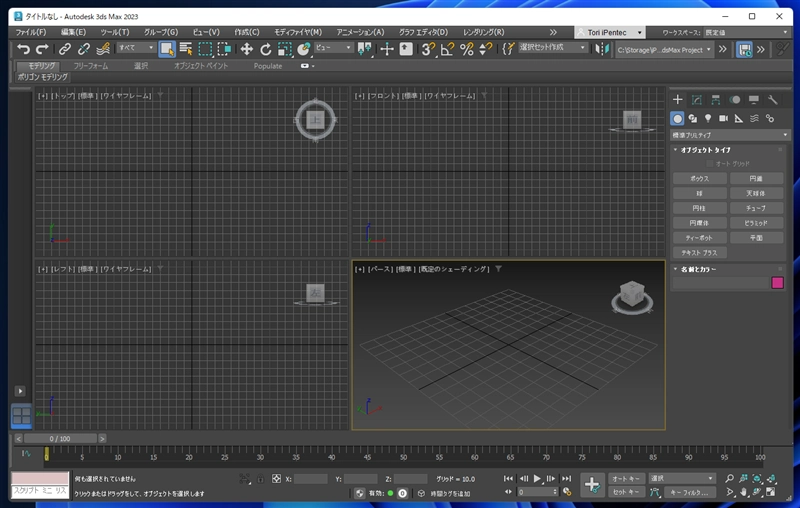Screen dimensions: 800x508
Task: Switch to フリーフォーム ribbon tab
Action: [x=91, y=66]
